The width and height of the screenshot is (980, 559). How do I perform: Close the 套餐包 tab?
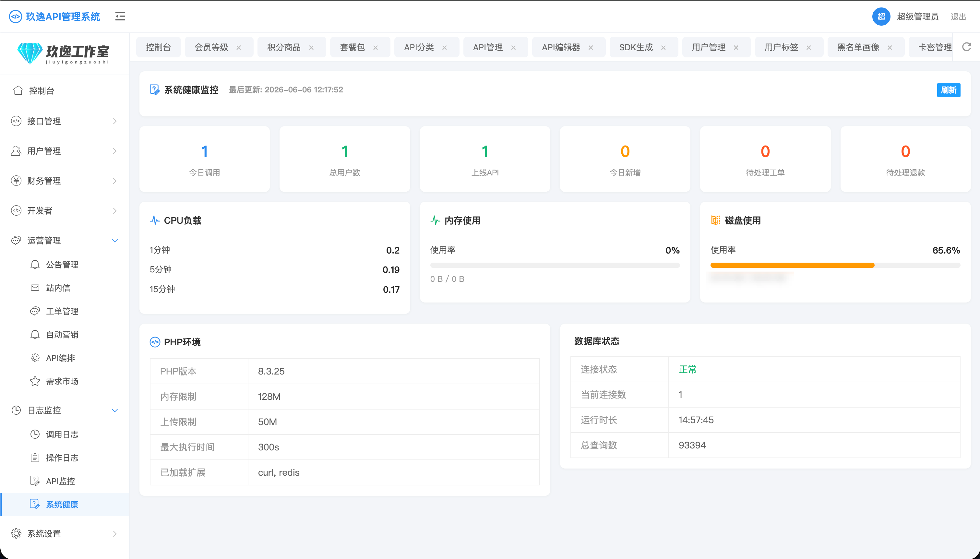(376, 48)
